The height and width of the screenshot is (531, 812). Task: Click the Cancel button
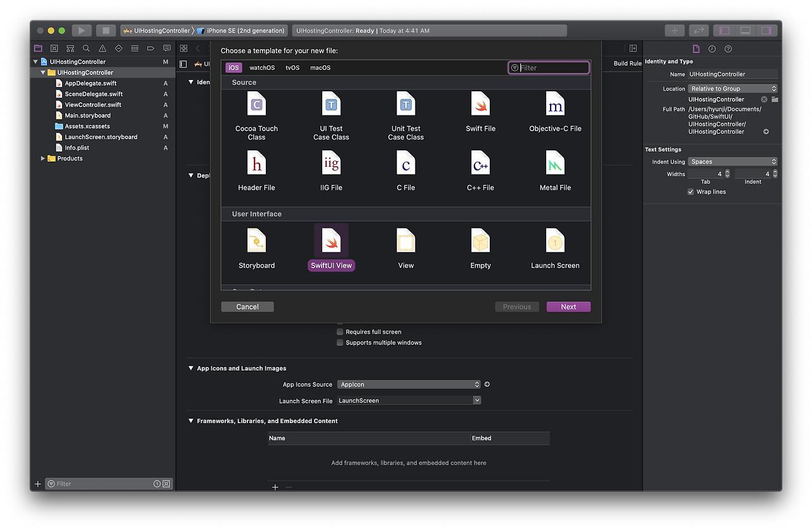pyautogui.click(x=247, y=306)
